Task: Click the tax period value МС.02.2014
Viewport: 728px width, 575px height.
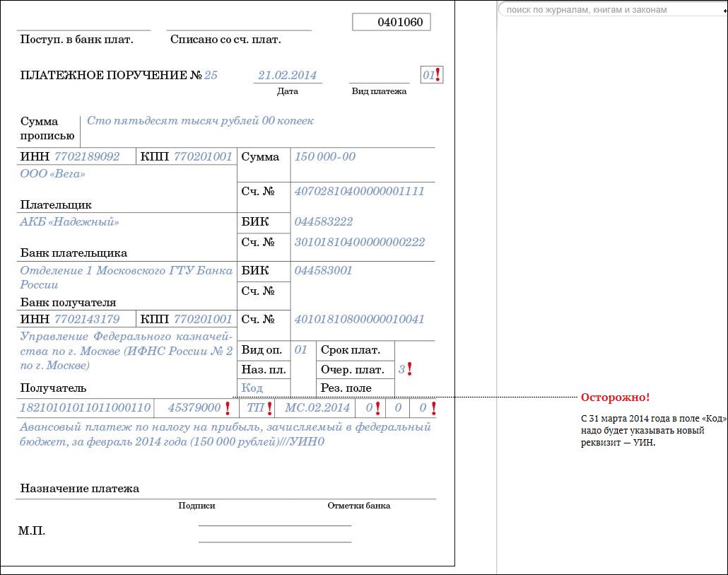Action: point(317,407)
